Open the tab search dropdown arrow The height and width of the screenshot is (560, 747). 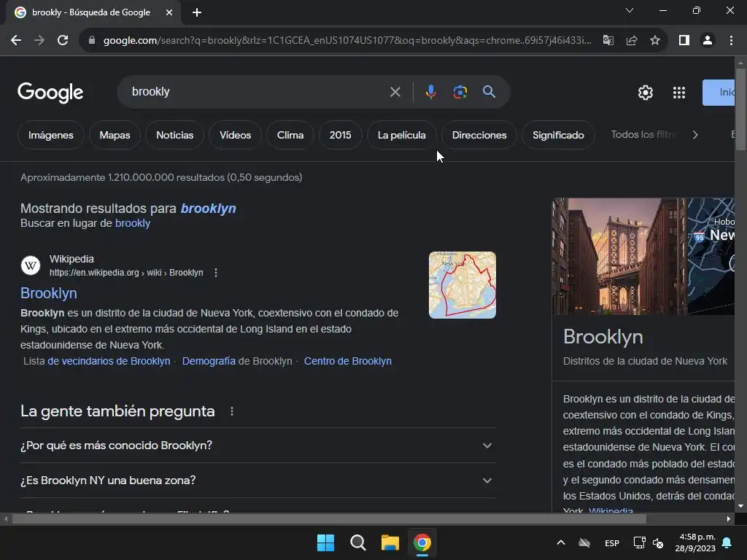(x=630, y=10)
